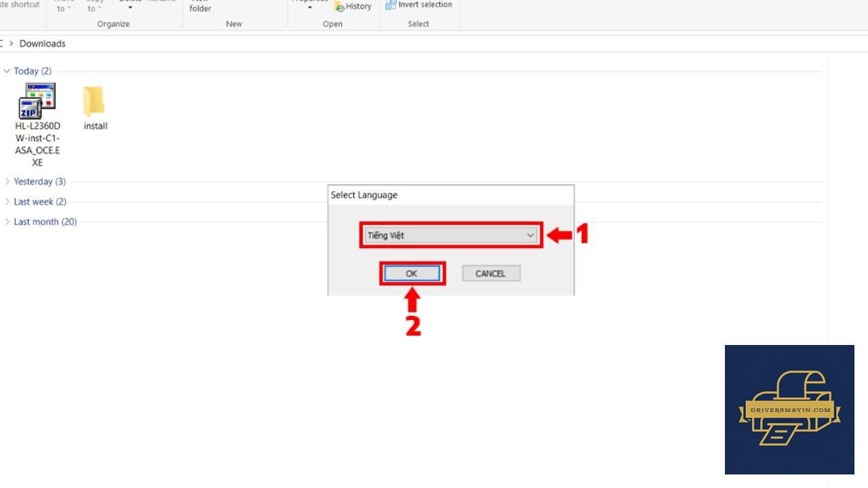
Task: Expand the Yesterday (3) group
Action: [7, 182]
